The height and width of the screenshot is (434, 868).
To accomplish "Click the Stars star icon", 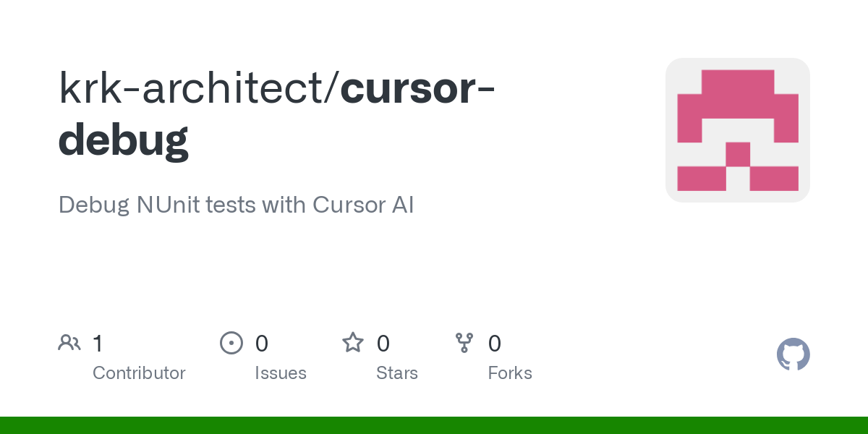I will (x=353, y=342).
